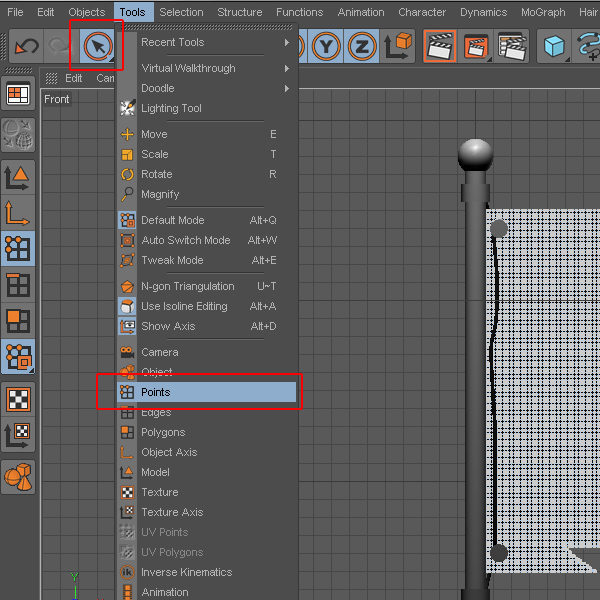Click the World coordinate system icon

click(x=398, y=46)
